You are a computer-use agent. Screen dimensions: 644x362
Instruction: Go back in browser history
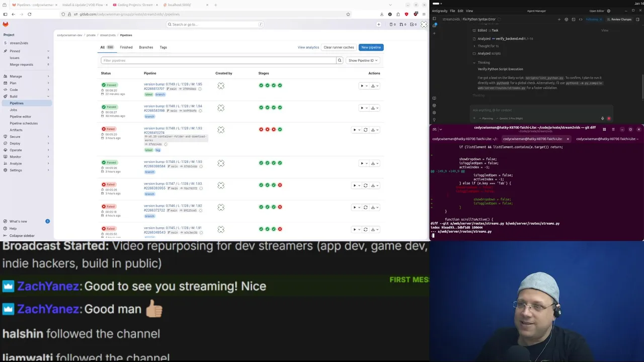[x=13, y=14]
